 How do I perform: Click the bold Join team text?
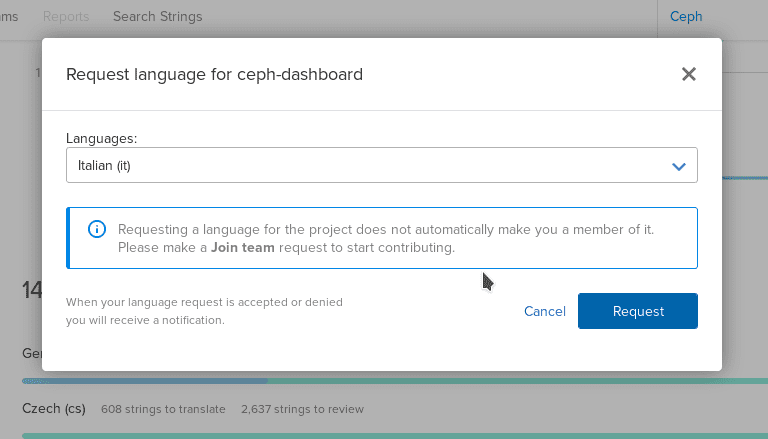point(243,247)
